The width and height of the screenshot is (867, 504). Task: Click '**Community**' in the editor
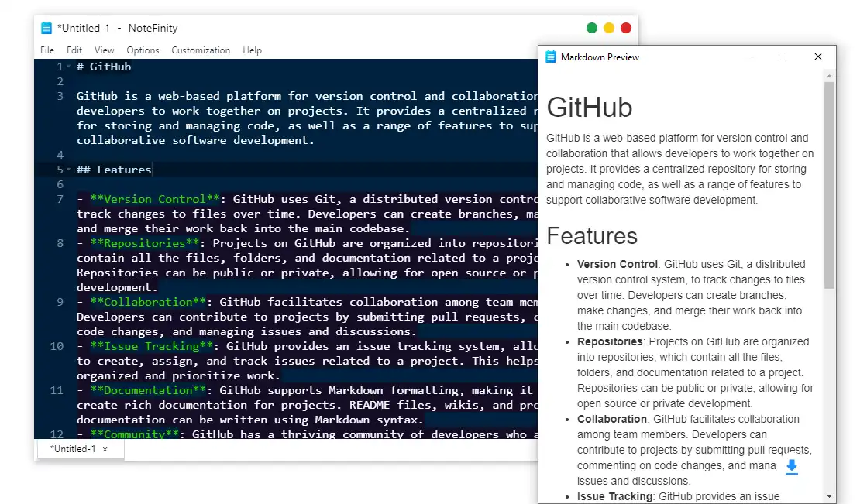point(134,434)
